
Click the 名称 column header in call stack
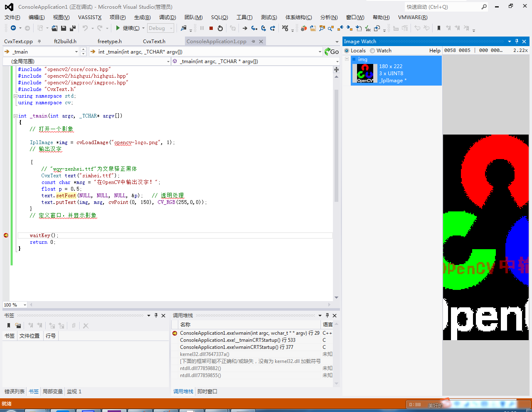coord(249,324)
